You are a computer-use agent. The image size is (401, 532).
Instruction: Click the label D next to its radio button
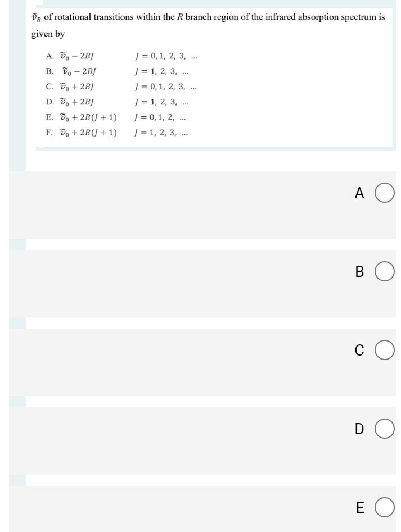[x=358, y=429]
